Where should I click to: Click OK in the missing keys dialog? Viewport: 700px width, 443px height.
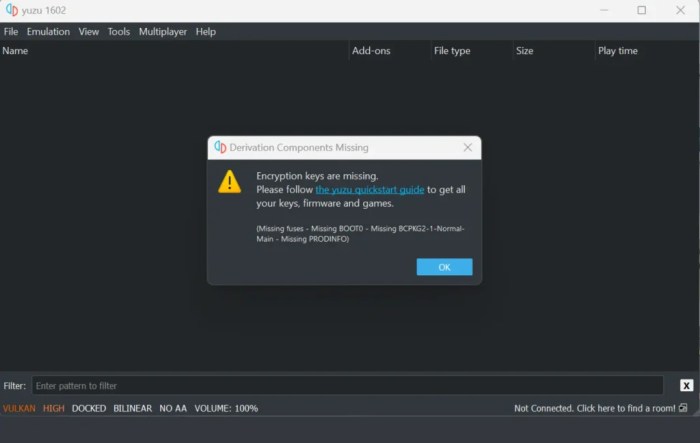pos(444,267)
